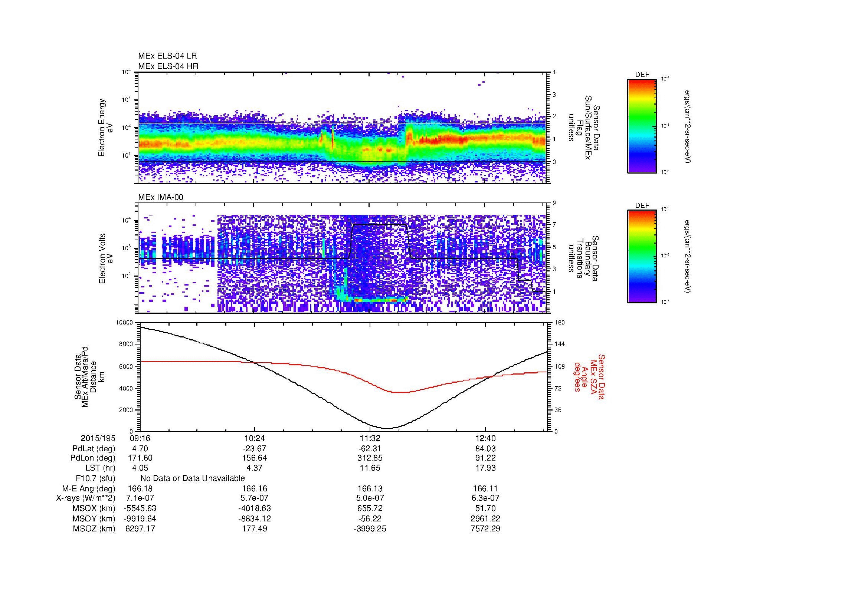Click the 'Boundary Transitions unitless' axis label
The width and height of the screenshot is (868, 613).
coord(583,258)
